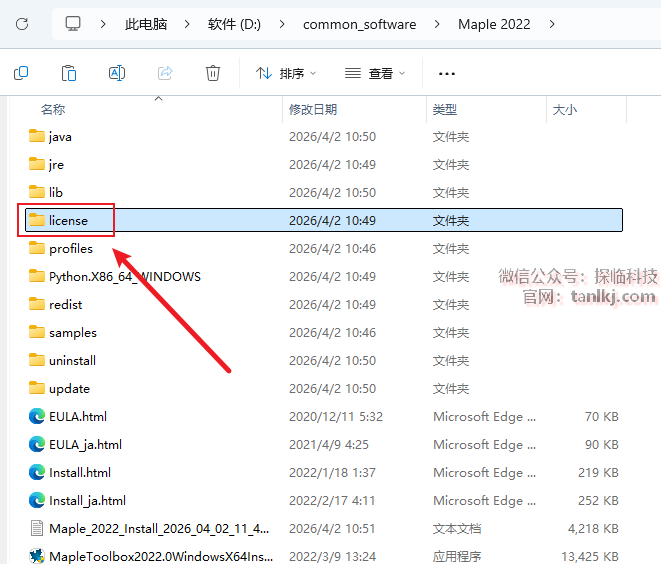Click the MapleToolbox installer application icon
Image resolution: width=661 pixels, height=564 pixels.
(x=37, y=556)
